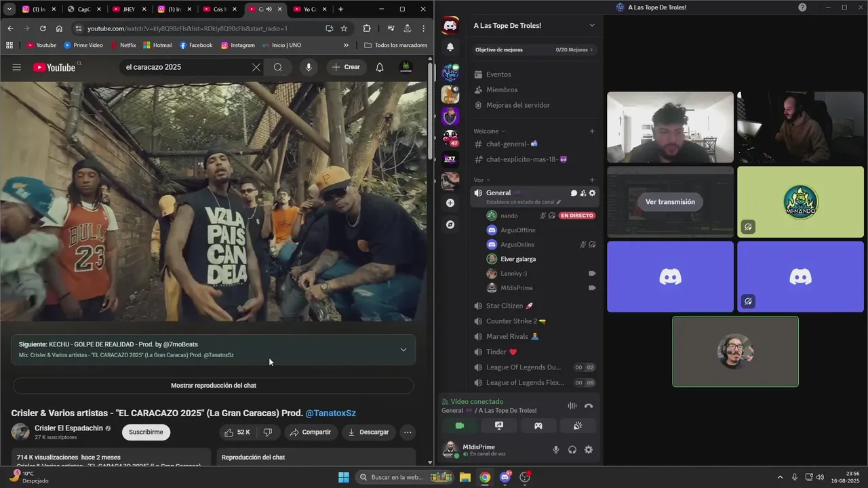Click Descargar under the video
The image size is (868, 488).
click(x=368, y=432)
